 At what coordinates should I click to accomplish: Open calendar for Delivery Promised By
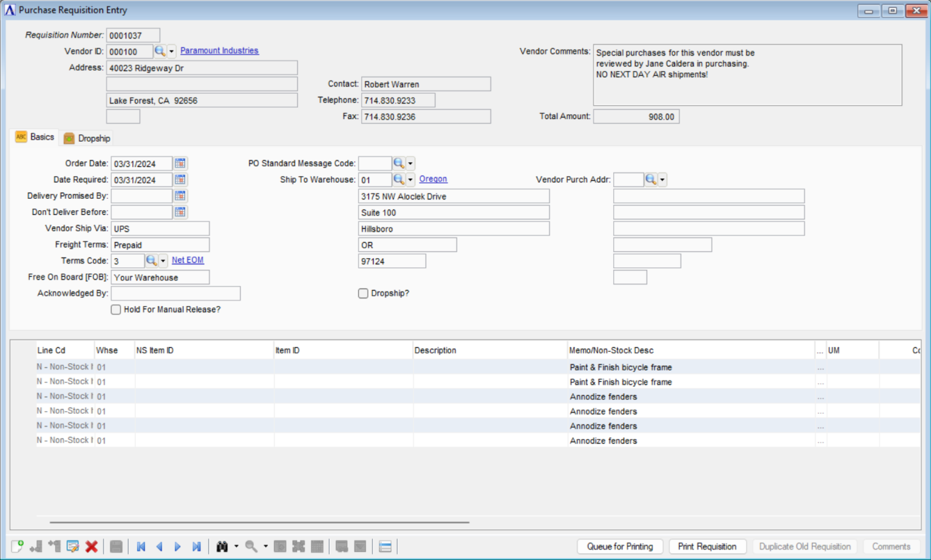pyautogui.click(x=181, y=196)
